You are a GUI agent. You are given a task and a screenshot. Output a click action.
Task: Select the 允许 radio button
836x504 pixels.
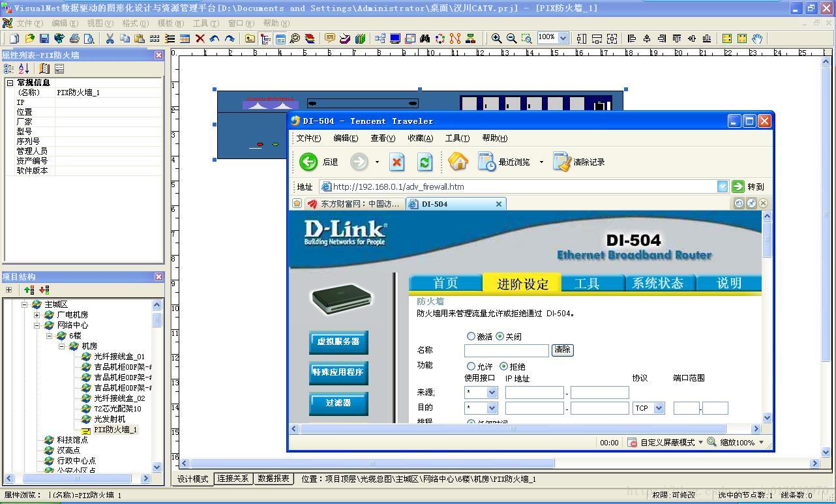tap(471, 366)
